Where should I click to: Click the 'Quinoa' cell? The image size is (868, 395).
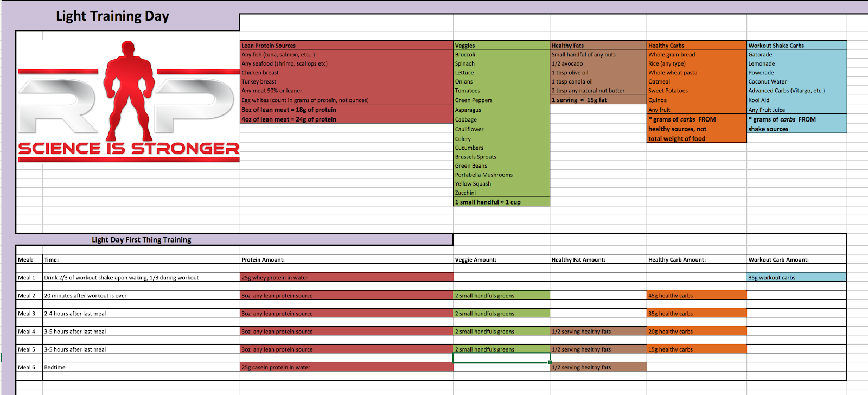pyautogui.click(x=697, y=100)
